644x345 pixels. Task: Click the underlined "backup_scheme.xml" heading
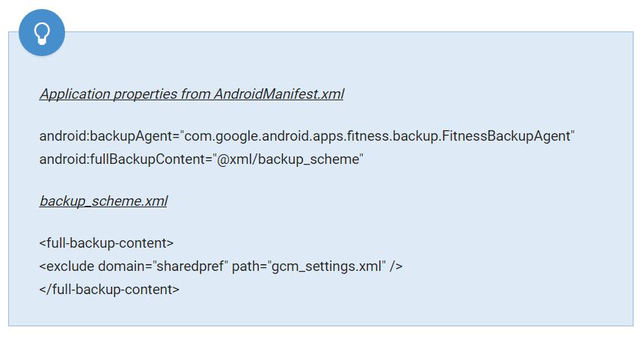tap(103, 201)
